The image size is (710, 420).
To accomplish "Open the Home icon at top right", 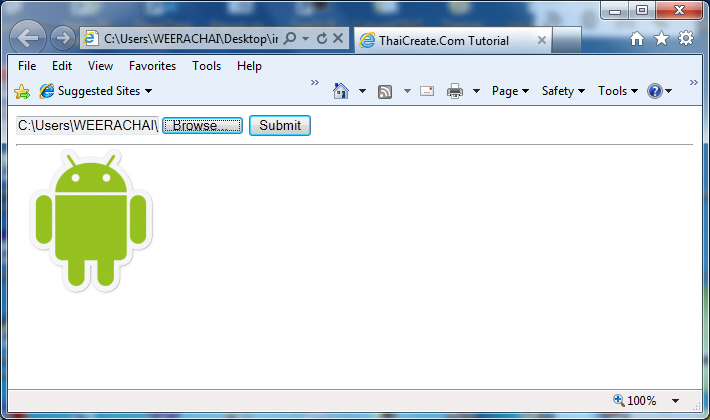I will (637, 39).
